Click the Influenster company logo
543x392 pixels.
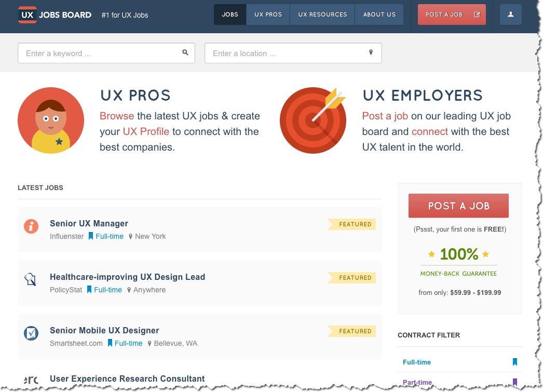(31, 227)
